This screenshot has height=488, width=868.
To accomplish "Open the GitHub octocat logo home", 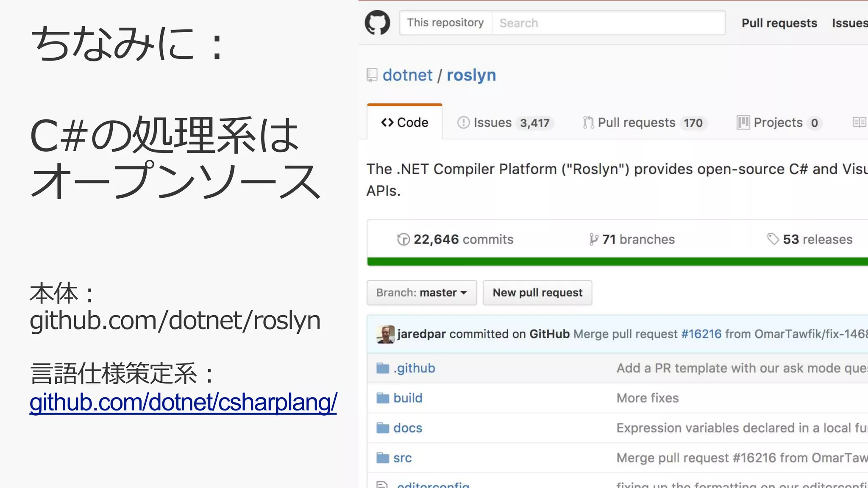I will (377, 22).
